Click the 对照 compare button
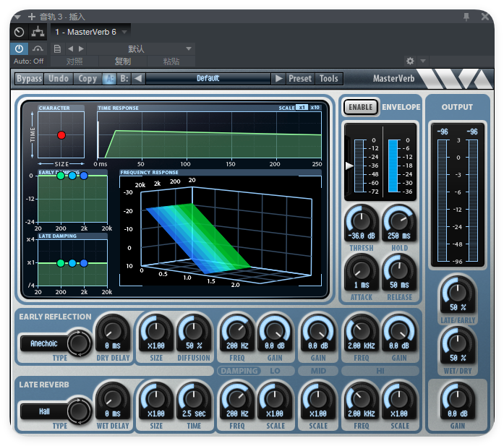504x446 pixels. (74, 61)
